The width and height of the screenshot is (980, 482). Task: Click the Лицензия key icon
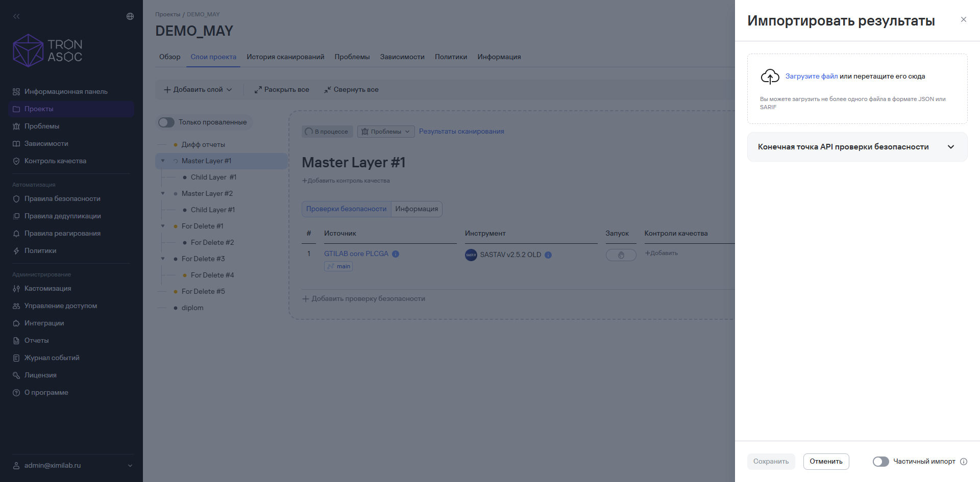(x=16, y=375)
